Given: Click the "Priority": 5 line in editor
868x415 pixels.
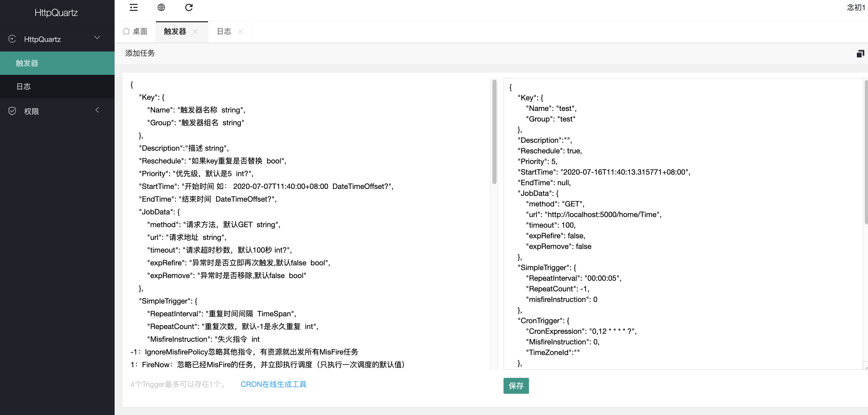Looking at the screenshot, I should 537,162.
